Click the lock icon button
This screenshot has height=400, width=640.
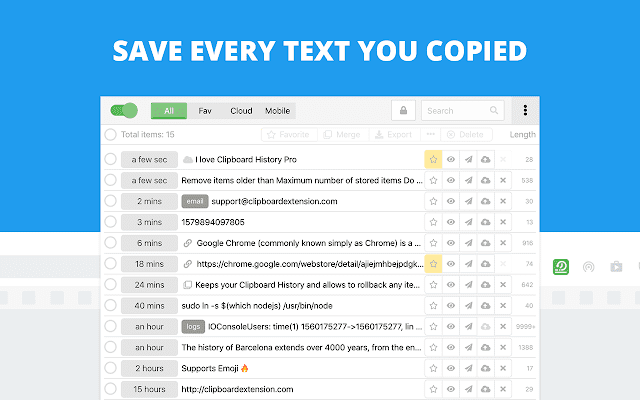403,111
